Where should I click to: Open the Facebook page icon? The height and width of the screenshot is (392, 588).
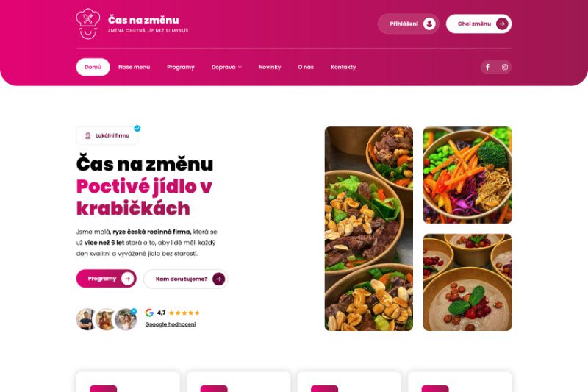point(488,67)
